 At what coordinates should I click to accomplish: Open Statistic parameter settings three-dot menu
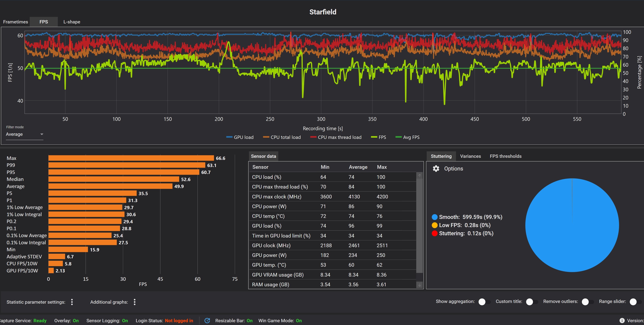(x=72, y=302)
